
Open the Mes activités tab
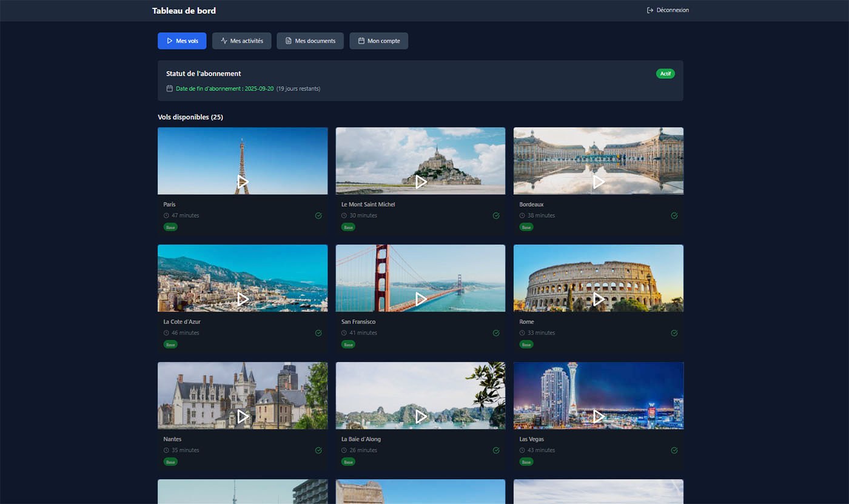pos(241,41)
